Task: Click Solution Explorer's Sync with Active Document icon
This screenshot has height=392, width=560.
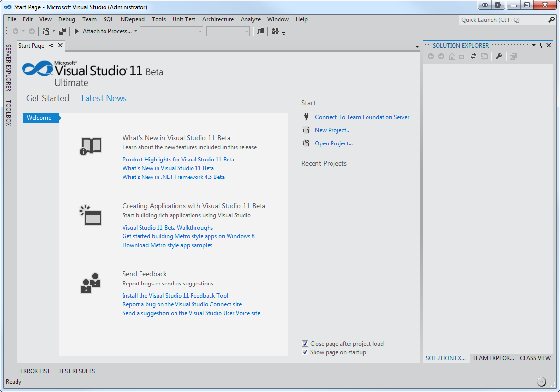Action: pos(473,56)
